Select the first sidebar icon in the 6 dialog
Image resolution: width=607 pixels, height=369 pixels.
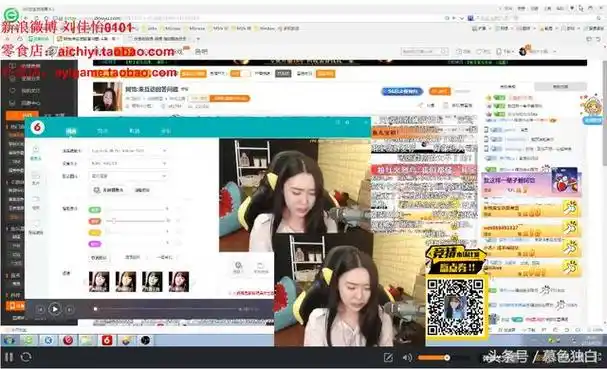tap(36, 153)
